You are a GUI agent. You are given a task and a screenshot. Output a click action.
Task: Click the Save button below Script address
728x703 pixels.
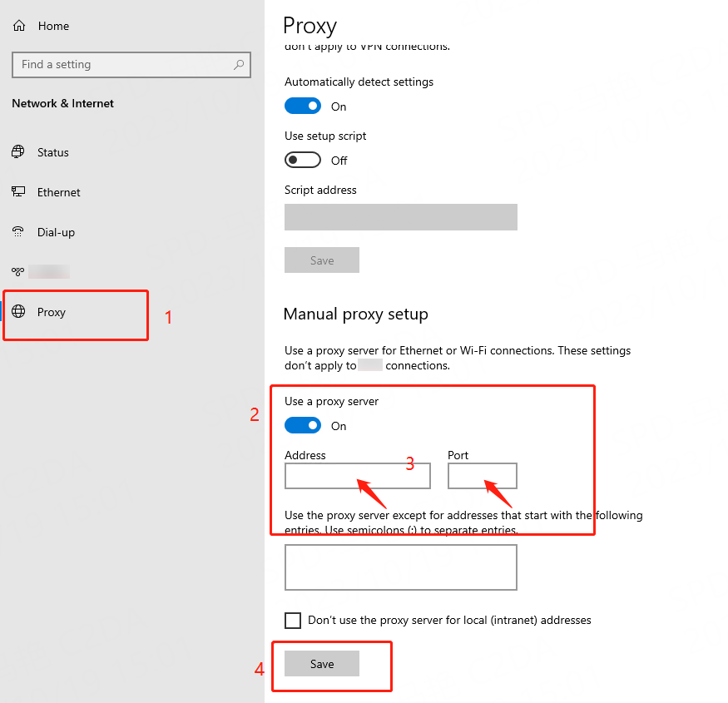coord(322,260)
